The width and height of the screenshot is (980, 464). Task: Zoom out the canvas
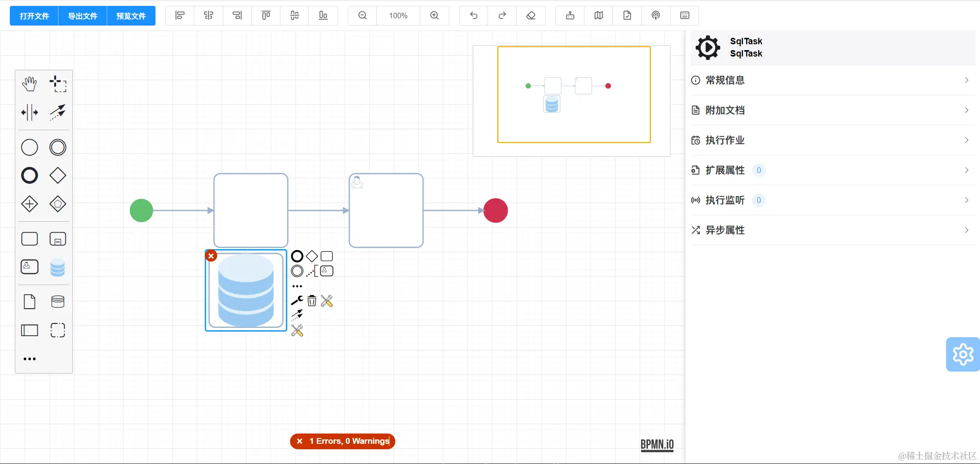(363, 16)
